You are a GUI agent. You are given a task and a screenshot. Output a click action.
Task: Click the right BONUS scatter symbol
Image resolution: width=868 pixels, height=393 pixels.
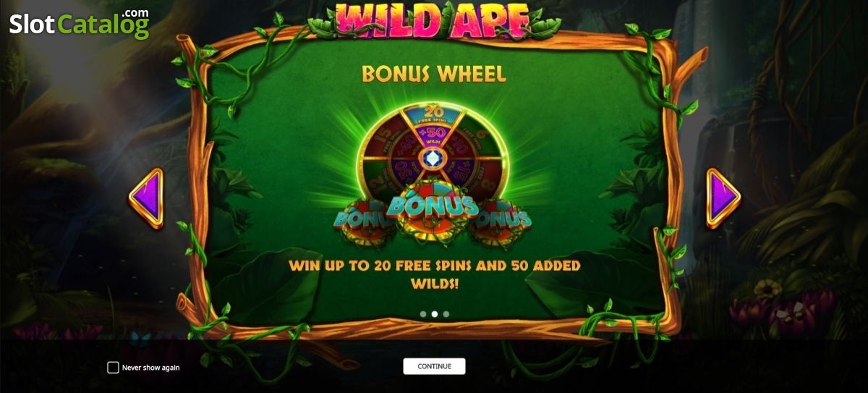coord(502,222)
